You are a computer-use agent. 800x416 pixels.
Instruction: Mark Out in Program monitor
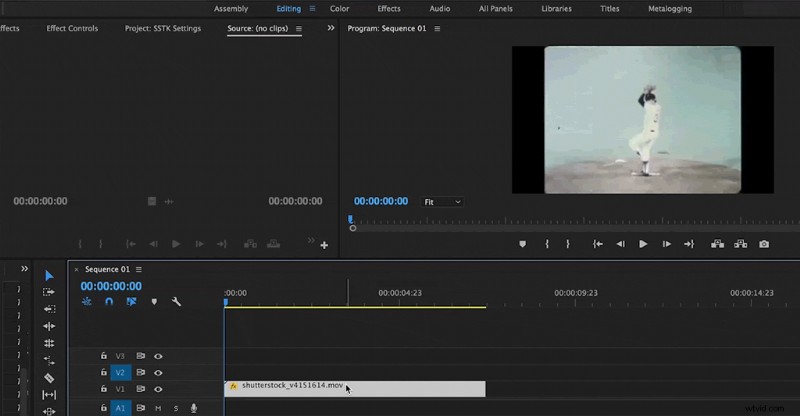click(567, 244)
